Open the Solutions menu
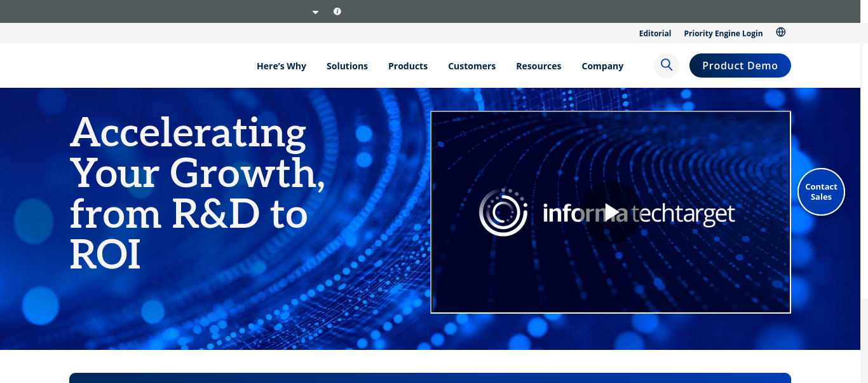 [347, 66]
